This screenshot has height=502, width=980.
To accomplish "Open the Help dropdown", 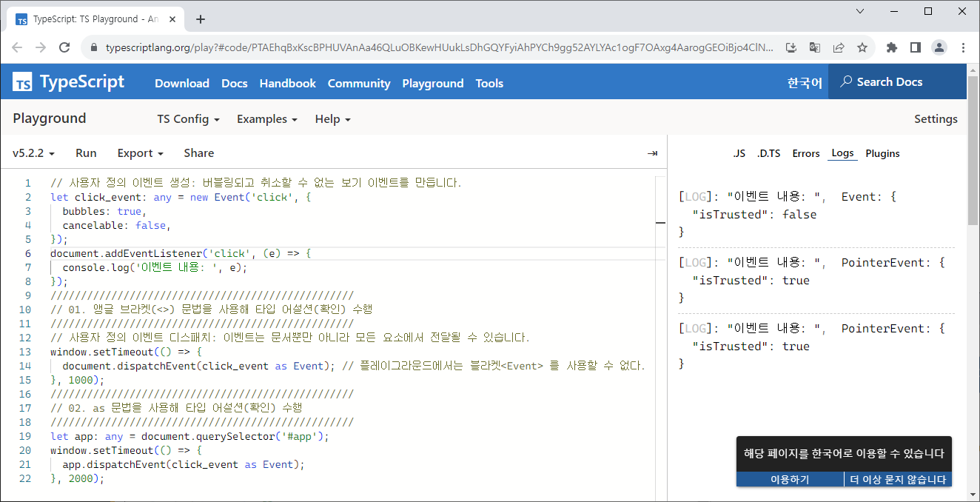I will tap(332, 119).
